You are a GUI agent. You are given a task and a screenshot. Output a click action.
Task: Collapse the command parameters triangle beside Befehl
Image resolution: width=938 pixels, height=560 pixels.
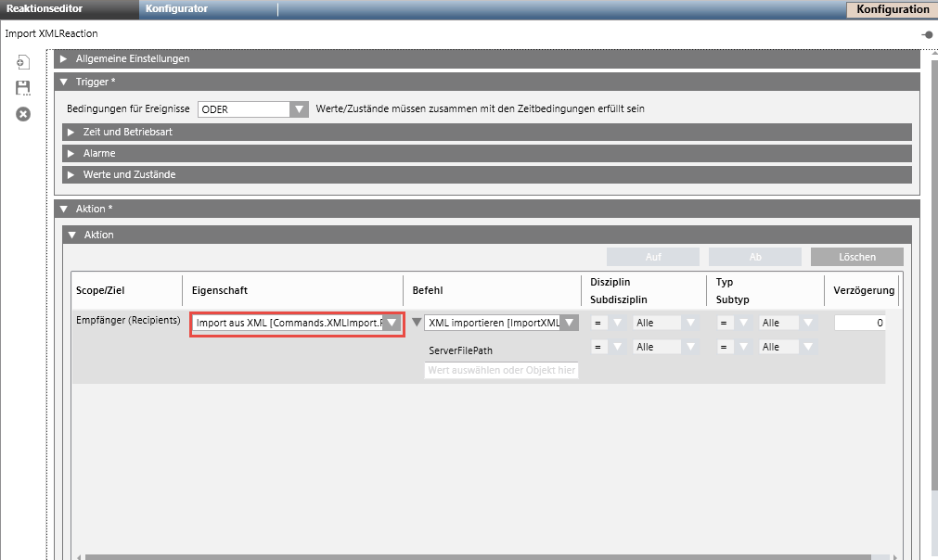point(416,323)
